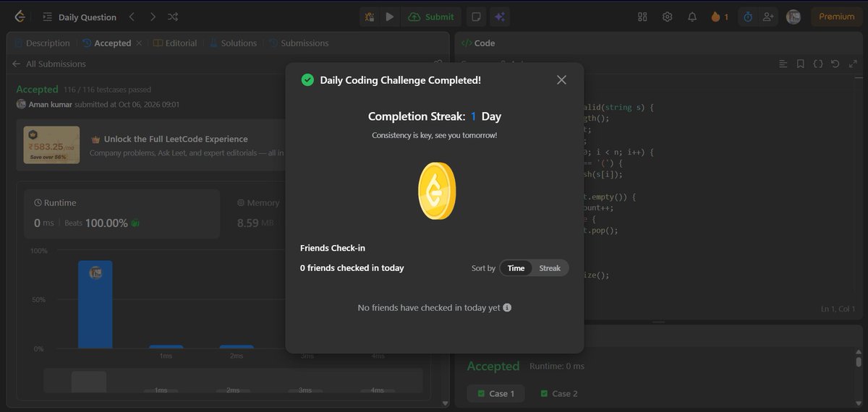Open the user profile avatar
This screenshot has width=868, height=412.
(793, 17)
